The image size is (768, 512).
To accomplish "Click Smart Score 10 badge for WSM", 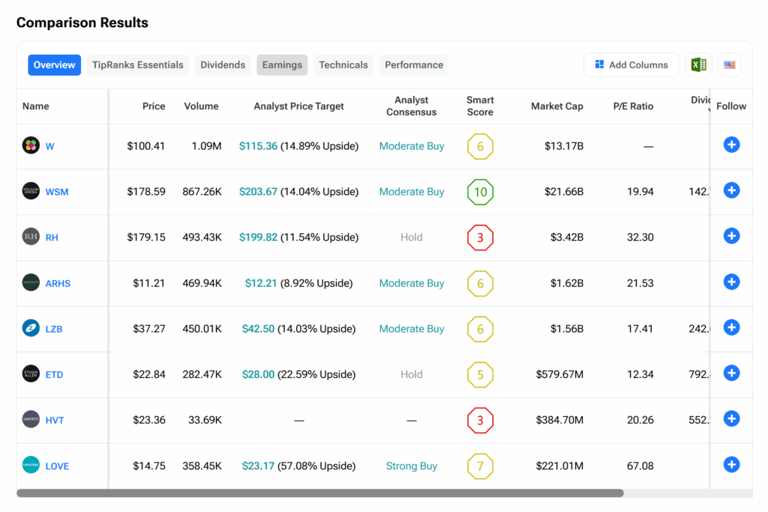I will click(480, 192).
